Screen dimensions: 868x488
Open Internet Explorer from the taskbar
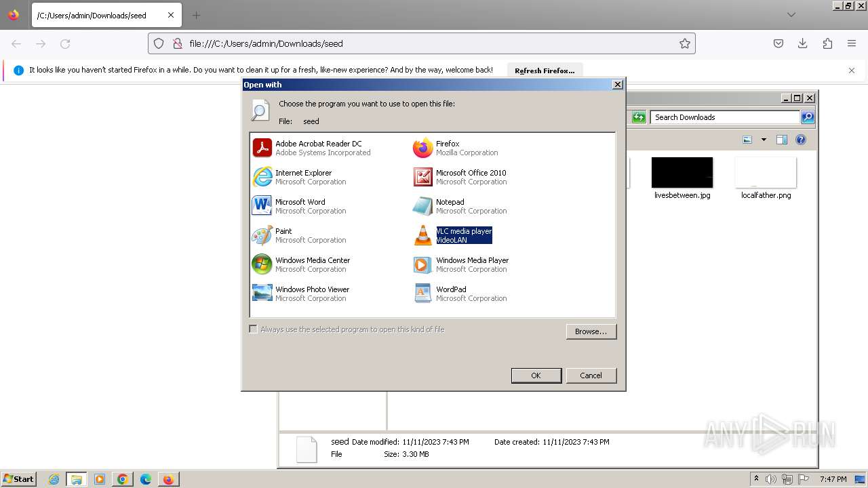click(x=54, y=479)
